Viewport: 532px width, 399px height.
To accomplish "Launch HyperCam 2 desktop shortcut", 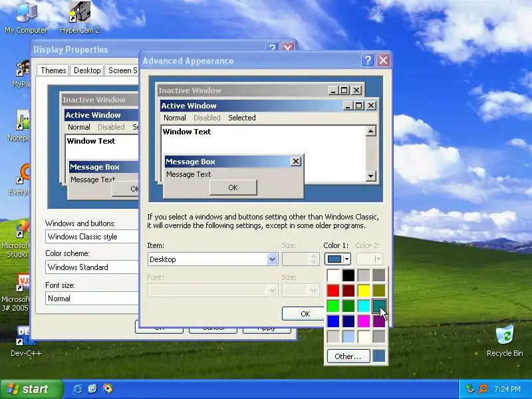I will click(80, 18).
